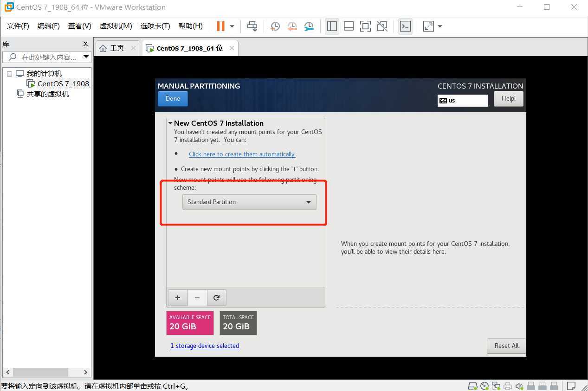Open the 查看(V) menu

(80, 26)
